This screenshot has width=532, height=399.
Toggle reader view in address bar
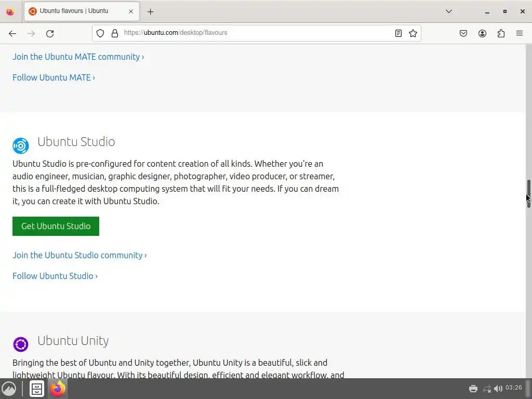(398, 33)
